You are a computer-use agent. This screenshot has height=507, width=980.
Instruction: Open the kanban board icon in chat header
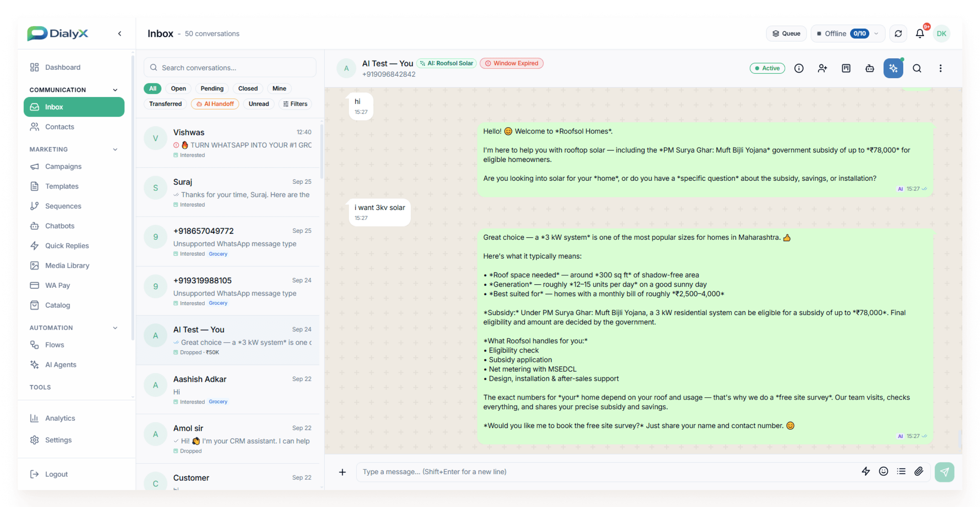point(846,68)
